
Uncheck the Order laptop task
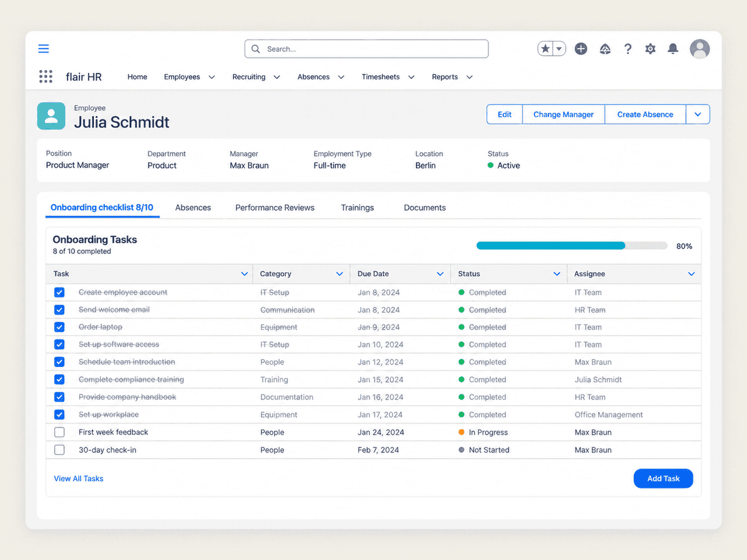click(x=60, y=327)
